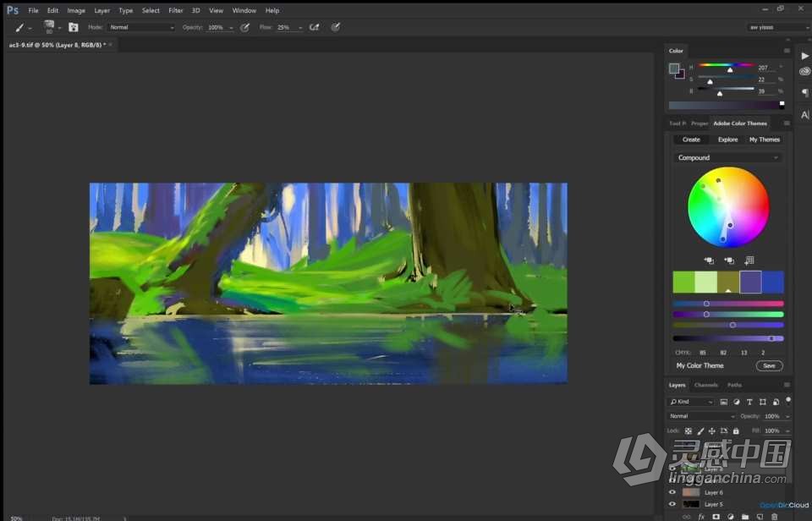Open the Creative Cloud Libraries panel icon
812x521 pixels.
click(804, 72)
